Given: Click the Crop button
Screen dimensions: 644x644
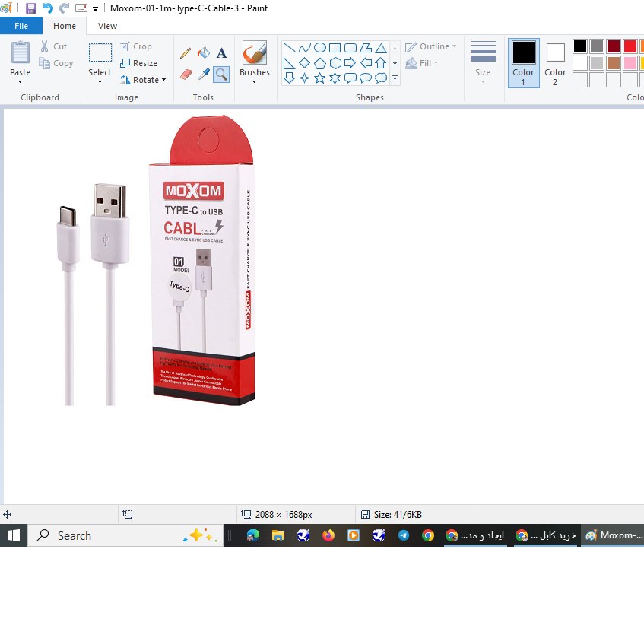Looking at the screenshot, I should 141,46.
